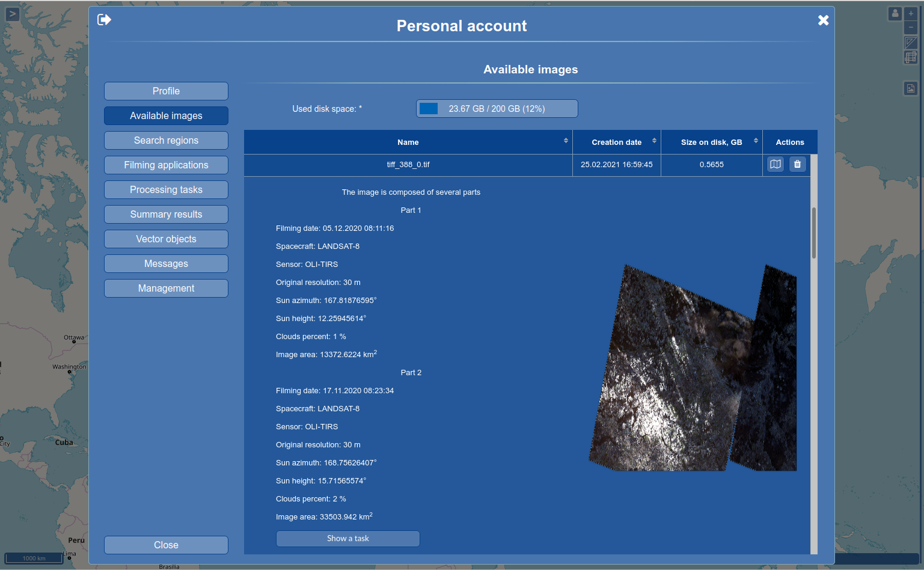Click the Close button at bottom
Image resolution: width=924 pixels, height=570 pixels.
[x=166, y=545]
